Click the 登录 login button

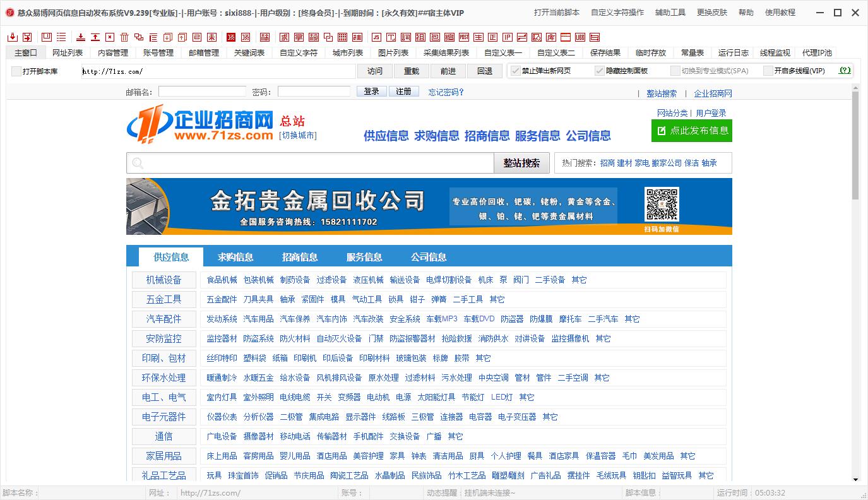(372, 92)
